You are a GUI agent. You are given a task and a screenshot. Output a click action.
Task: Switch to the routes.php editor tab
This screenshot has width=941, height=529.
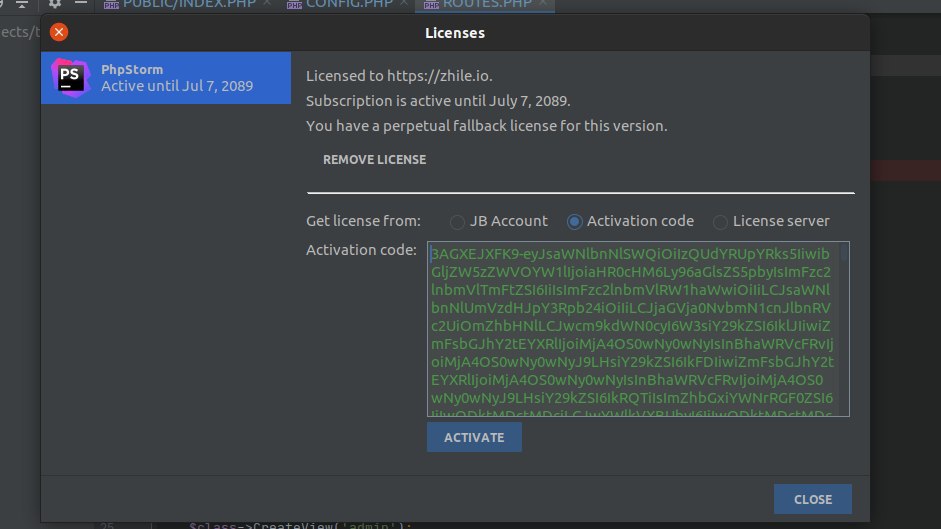[487, 4]
